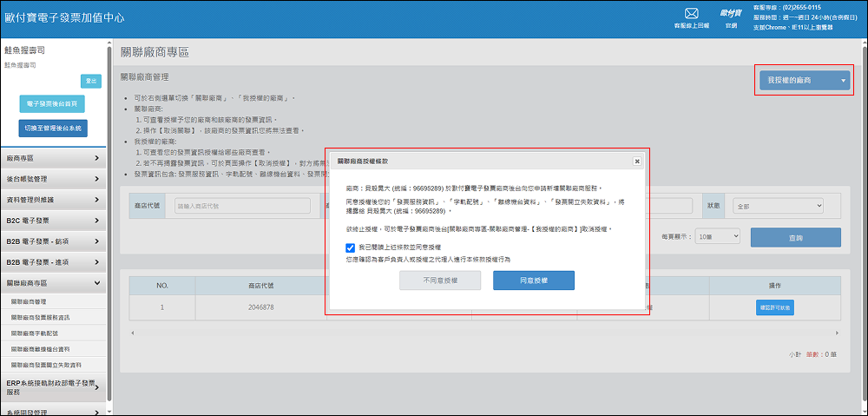Click the 不同意授權 button
Screen dimensions: 868x416
(x=440, y=281)
